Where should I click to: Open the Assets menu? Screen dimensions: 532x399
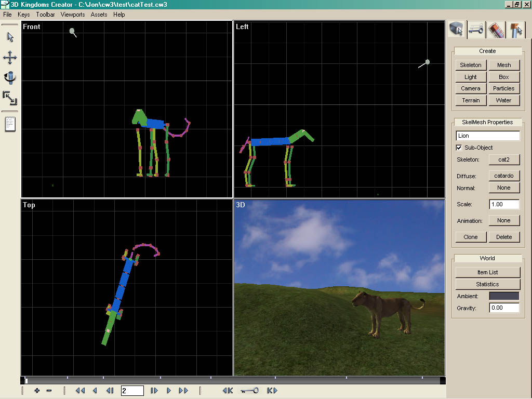(99, 15)
